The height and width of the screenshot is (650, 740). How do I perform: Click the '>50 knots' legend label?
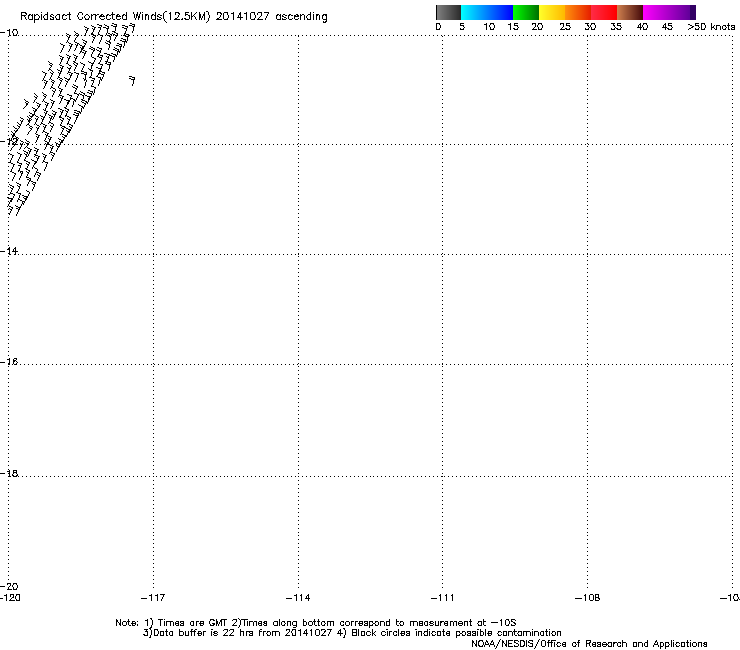[711, 27]
